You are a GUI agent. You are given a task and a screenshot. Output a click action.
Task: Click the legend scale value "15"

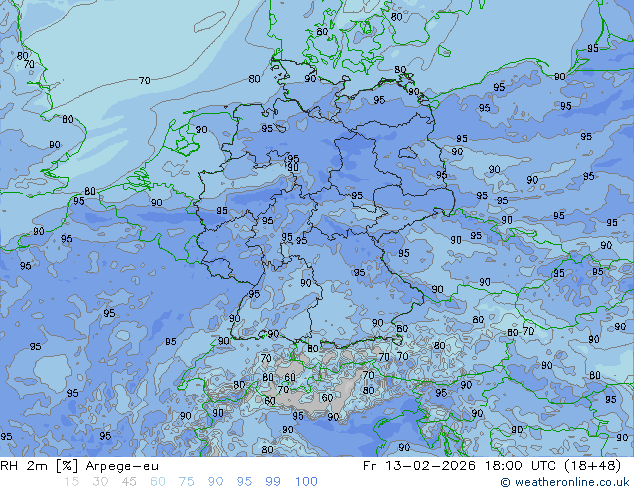[71, 482]
